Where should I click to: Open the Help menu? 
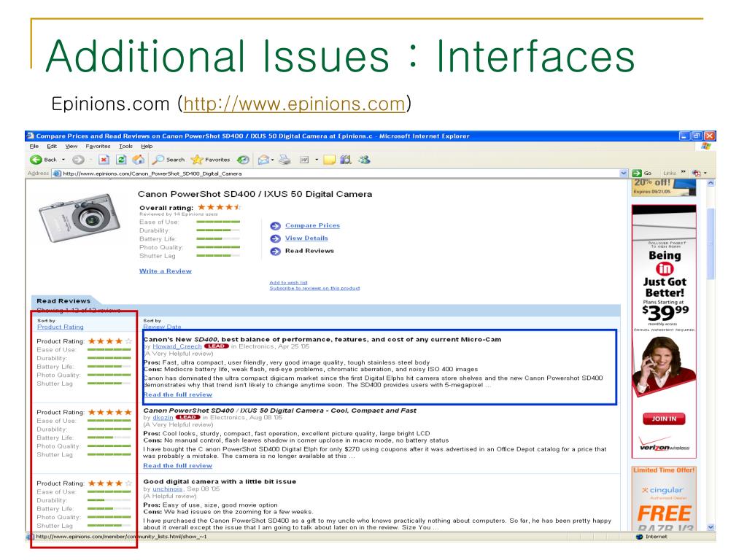147,146
